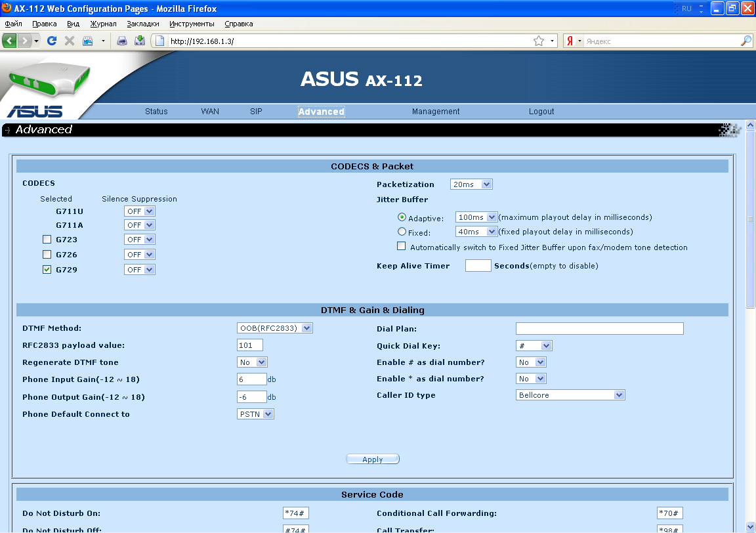Viewport: 756px width, 533px height.
Task: Open Phone Default Connect to dropdown
Action: [255, 414]
